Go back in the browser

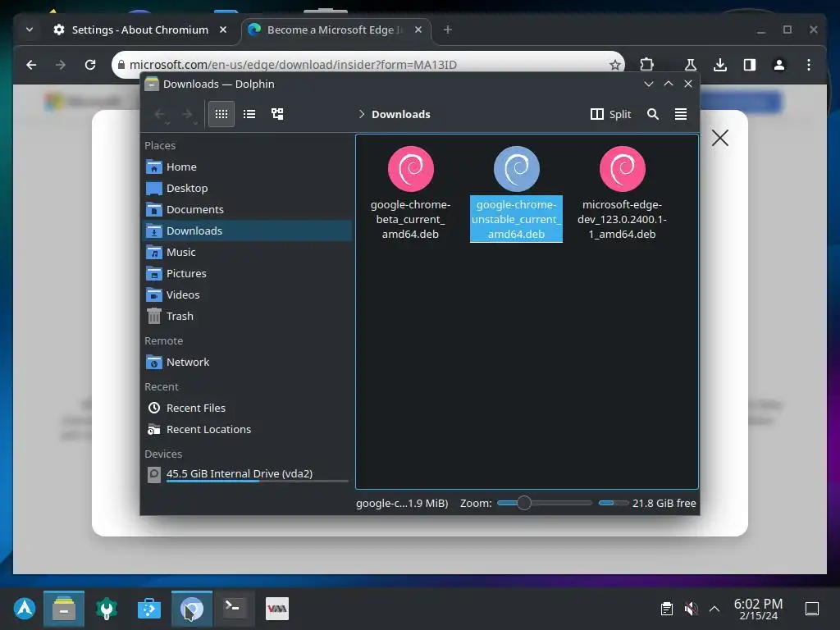click(x=32, y=65)
